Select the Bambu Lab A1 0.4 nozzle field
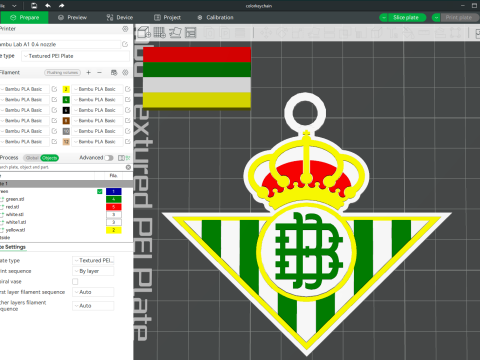 [59, 44]
